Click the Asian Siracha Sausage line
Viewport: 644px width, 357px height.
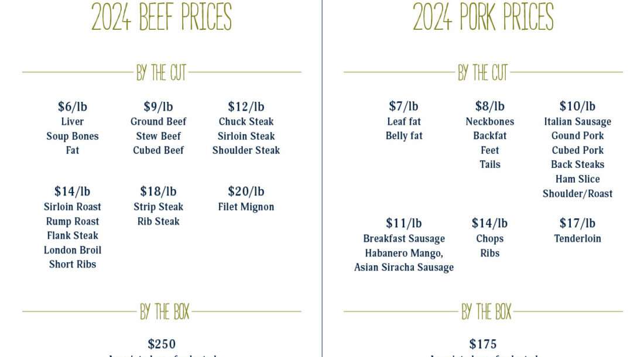[x=404, y=267]
